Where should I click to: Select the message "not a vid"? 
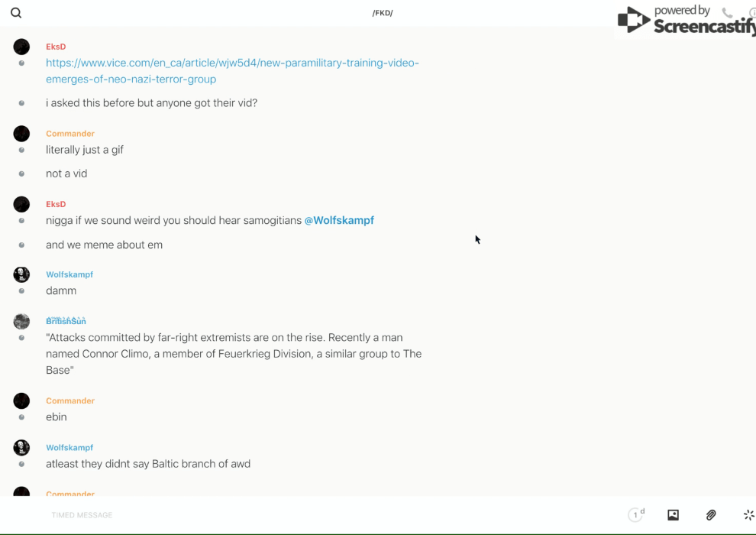pos(66,173)
